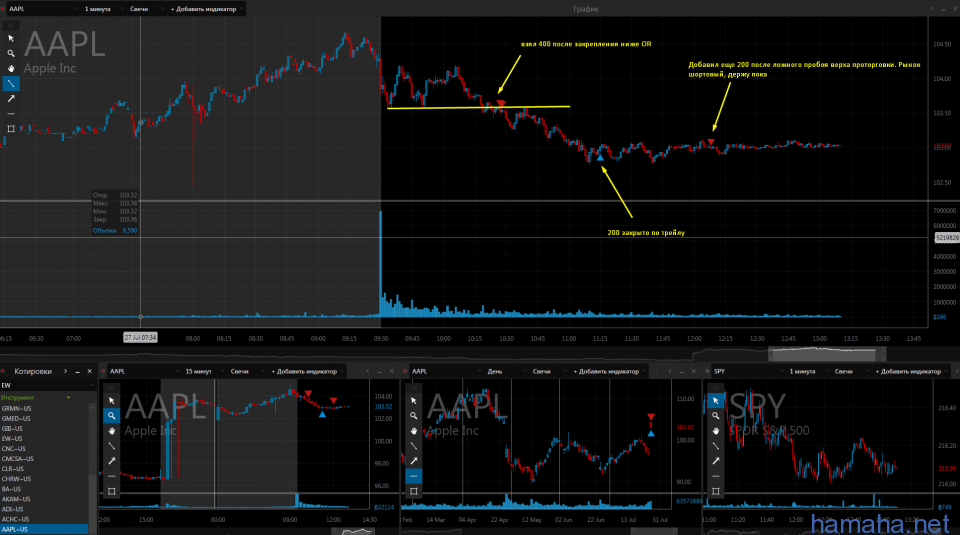This screenshot has height=535, width=960.
Task: Select the horizontal line tool in main chart
Action: click(x=11, y=114)
